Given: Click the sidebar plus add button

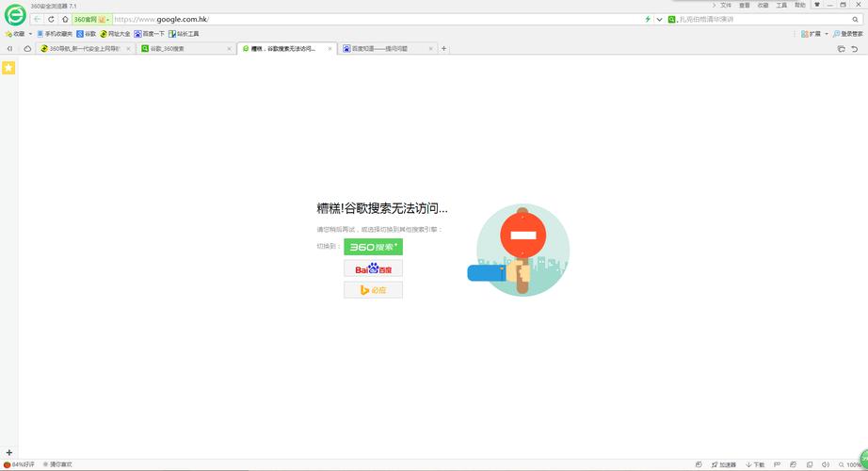Looking at the screenshot, I should click(8, 453).
